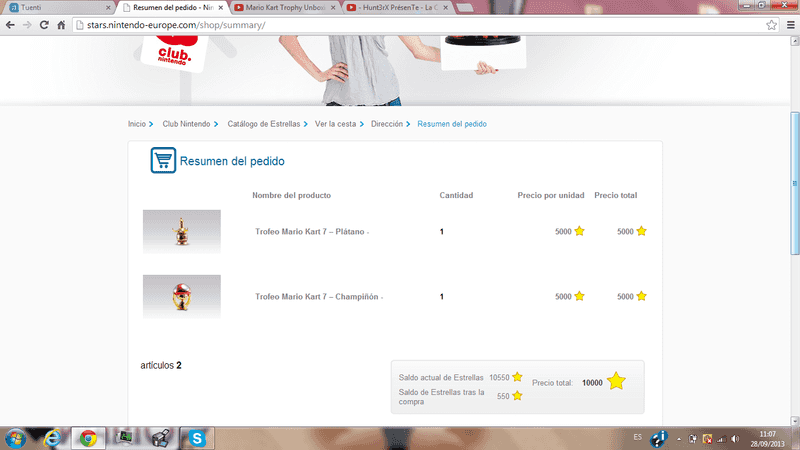The height and width of the screenshot is (450, 800).
Task: Open the Chrome taskbar icon
Action: pyautogui.click(x=88, y=438)
